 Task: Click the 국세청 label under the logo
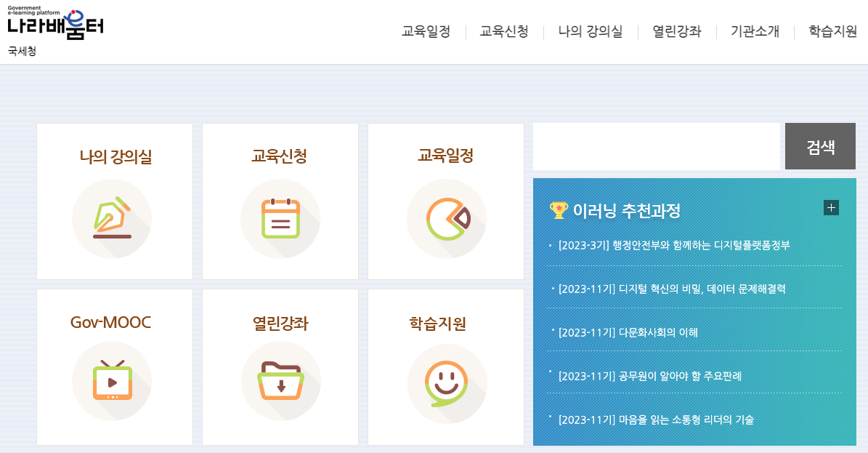tap(20, 52)
